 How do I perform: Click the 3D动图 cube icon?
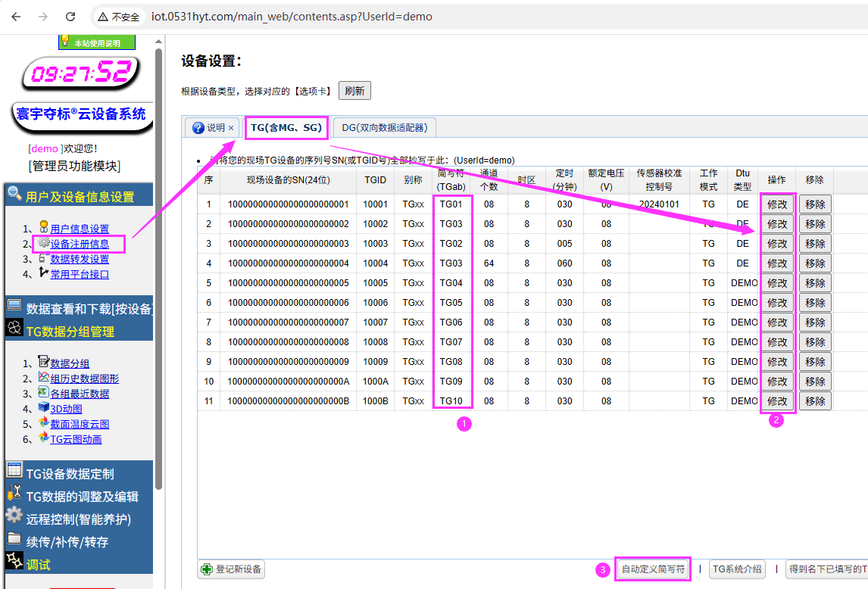[x=43, y=408]
